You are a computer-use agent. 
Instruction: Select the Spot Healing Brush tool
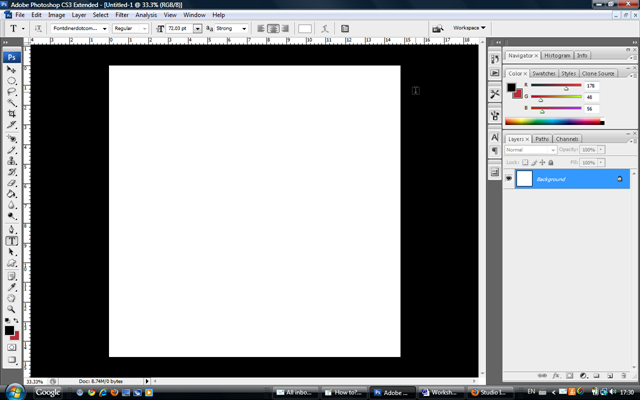click(x=11, y=139)
